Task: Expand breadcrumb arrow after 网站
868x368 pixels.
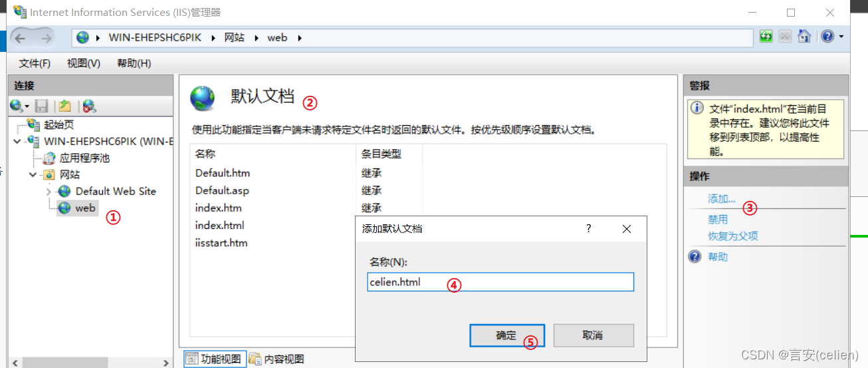Action: (256, 38)
